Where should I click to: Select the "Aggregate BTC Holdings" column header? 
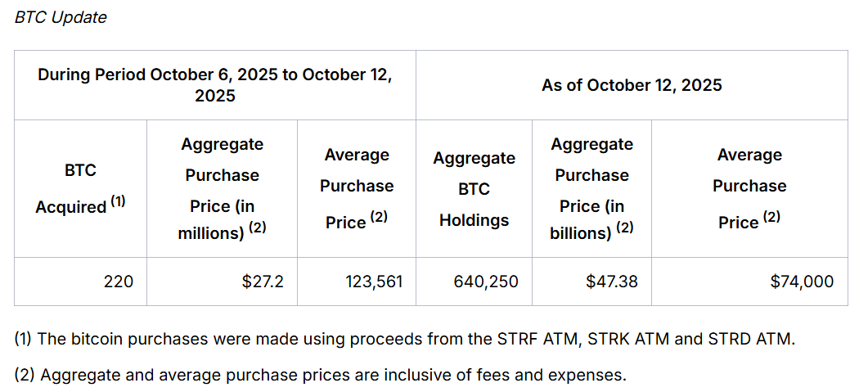pos(474,189)
